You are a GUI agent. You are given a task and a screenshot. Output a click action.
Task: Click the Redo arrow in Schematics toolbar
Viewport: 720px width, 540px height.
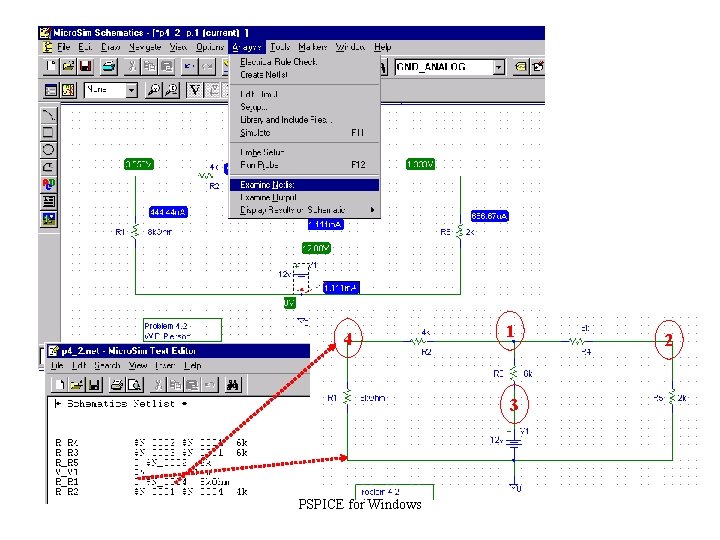tap(206, 67)
